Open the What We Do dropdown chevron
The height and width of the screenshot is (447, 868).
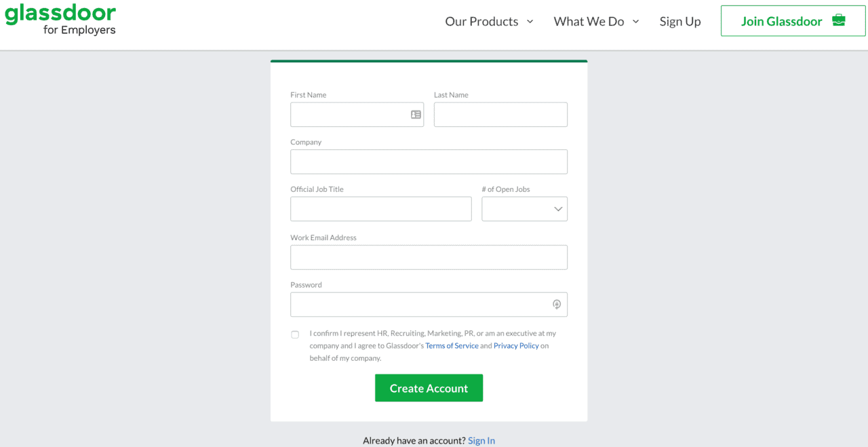point(635,21)
